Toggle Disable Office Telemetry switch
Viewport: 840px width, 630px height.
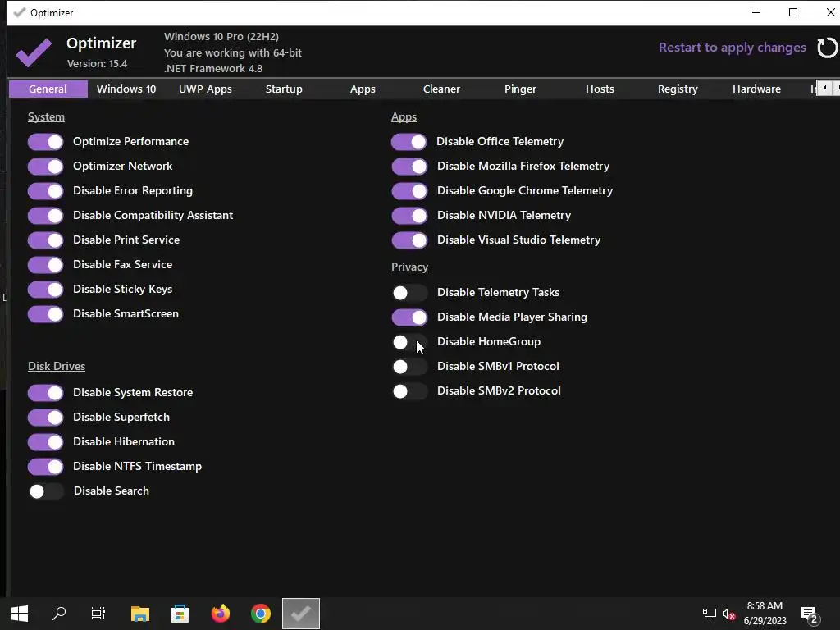click(409, 142)
